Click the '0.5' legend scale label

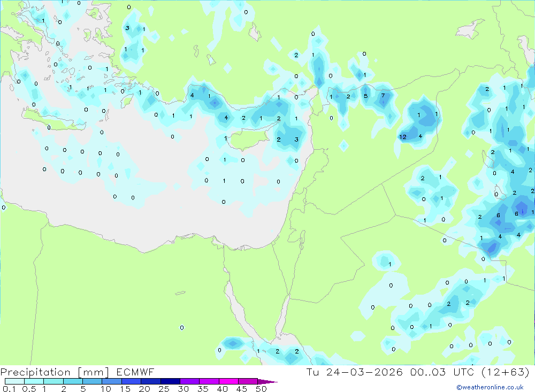coord(29,389)
